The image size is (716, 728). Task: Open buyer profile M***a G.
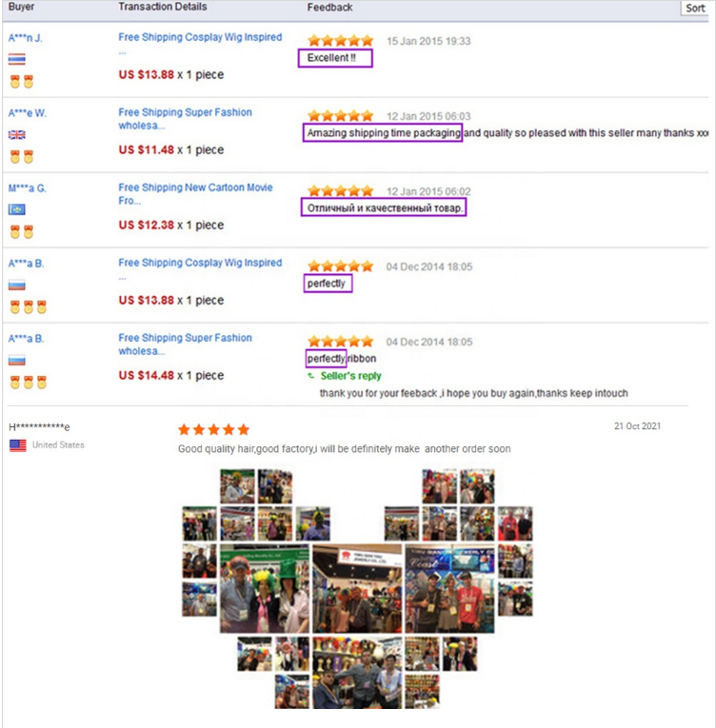(27, 188)
